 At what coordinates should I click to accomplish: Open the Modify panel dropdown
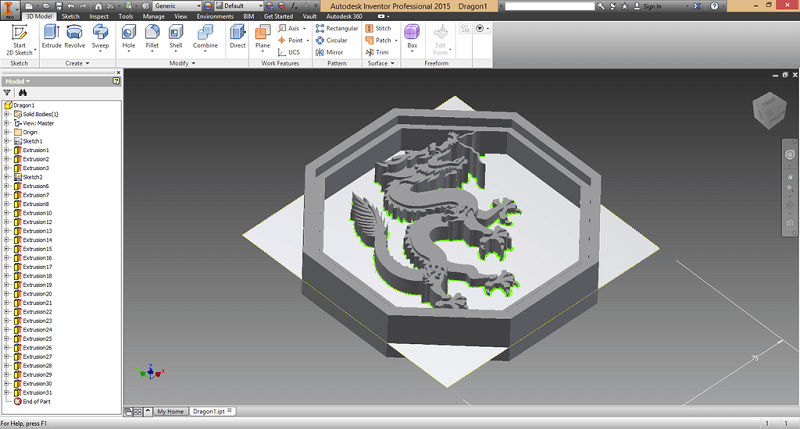182,63
